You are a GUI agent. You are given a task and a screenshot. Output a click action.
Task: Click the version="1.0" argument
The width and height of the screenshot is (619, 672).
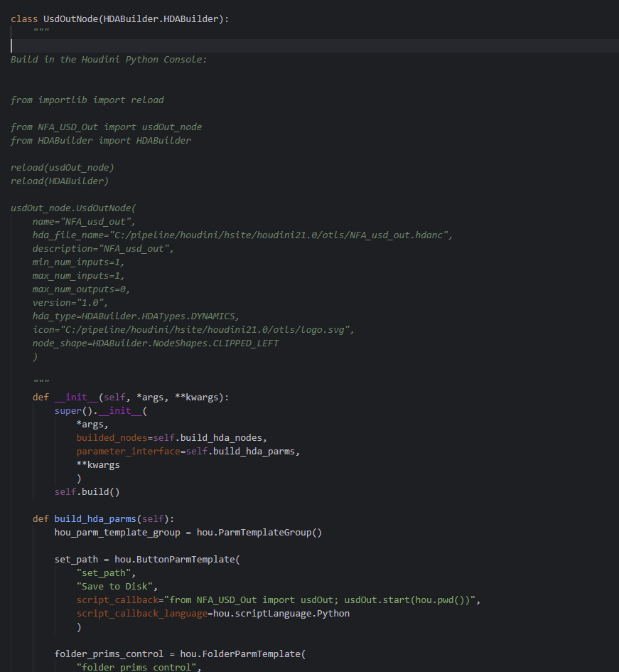pyautogui.click(x=70, y=302)
